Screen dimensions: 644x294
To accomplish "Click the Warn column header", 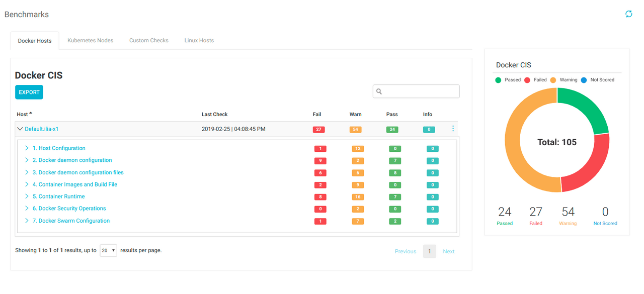I will pyautogui.click(x=355, y=115).
